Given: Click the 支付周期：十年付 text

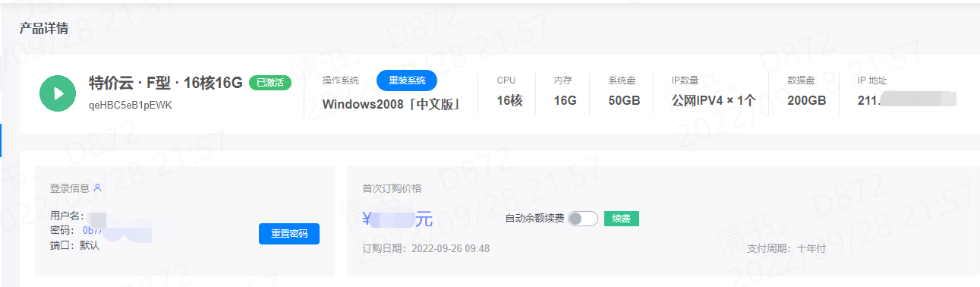Looking at the screenshot, I should [x=786, y=248].
